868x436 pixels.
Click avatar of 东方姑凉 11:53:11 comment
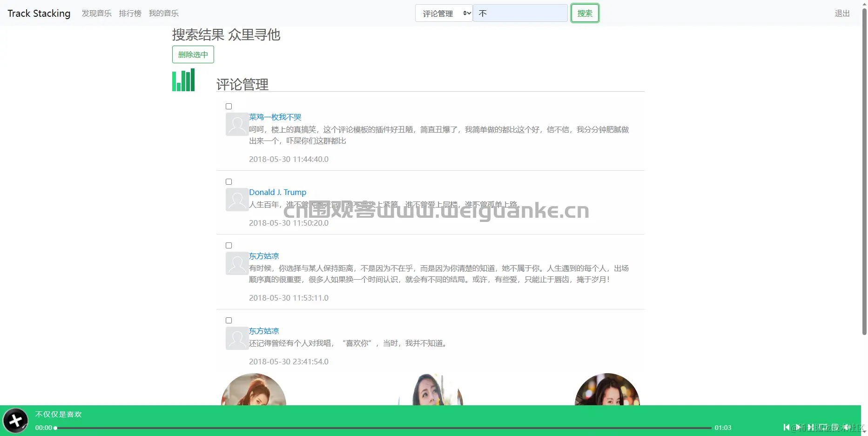pos(237,263)
